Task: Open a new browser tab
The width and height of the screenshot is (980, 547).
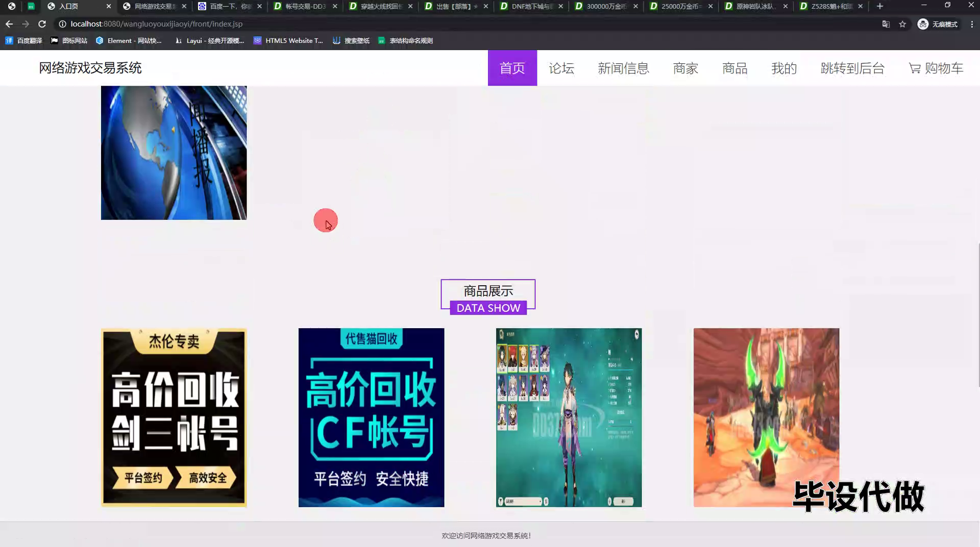Action: [x=879, y=6]
